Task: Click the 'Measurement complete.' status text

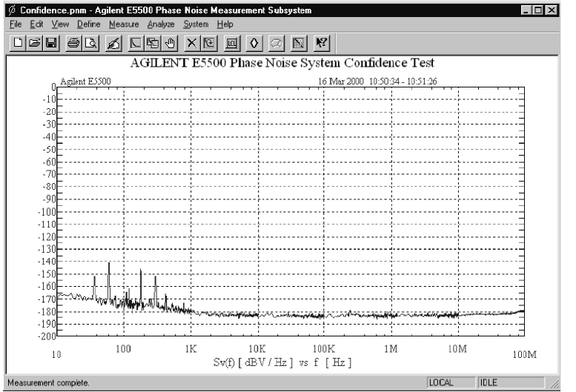Action: coord(48,383)
